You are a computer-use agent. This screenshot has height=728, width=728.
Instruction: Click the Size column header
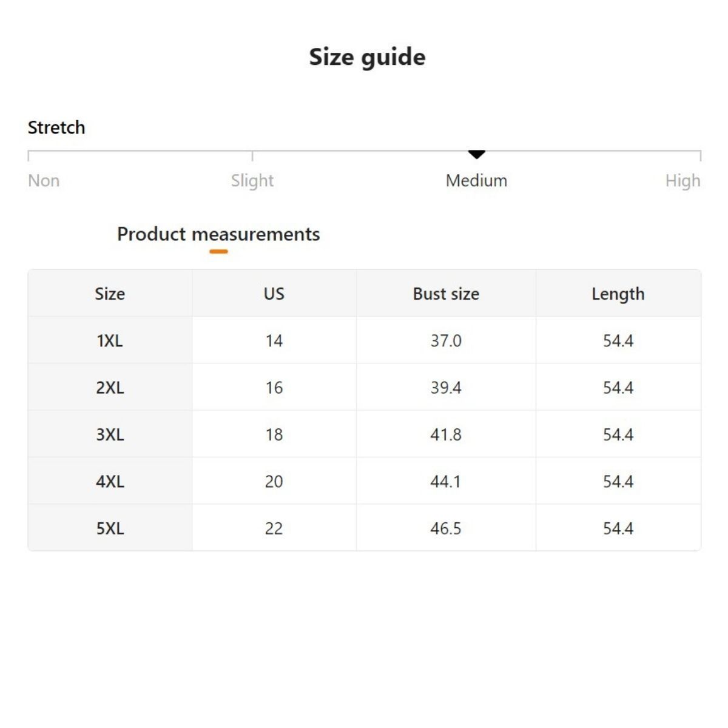(x=110, y=294)
